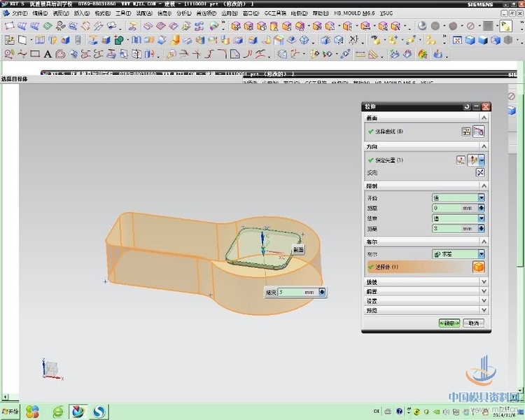Click the end distance input in the viewport
Image resolution: width=525 pixels, height=420 pixels.
pyautogui.click(x=290, y=292)
